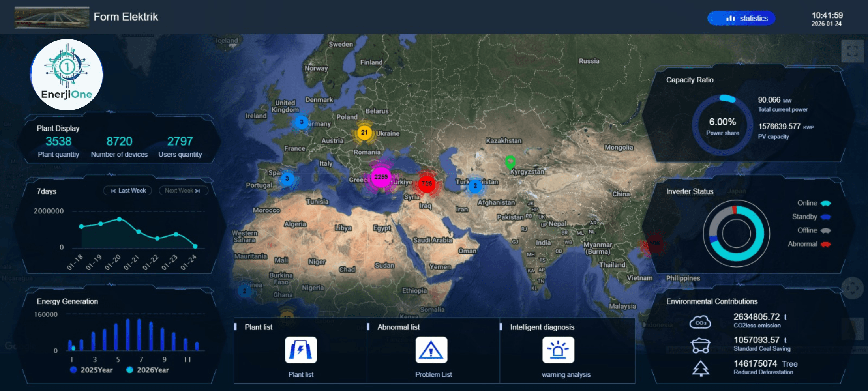
Task: Toggle the Online inverter legend
Action: pos(814,203)
